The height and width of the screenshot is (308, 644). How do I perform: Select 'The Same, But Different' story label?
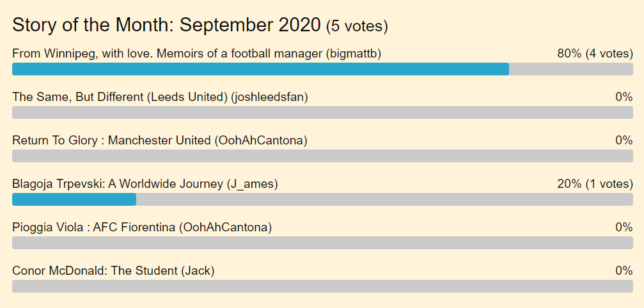pos(160,97)
